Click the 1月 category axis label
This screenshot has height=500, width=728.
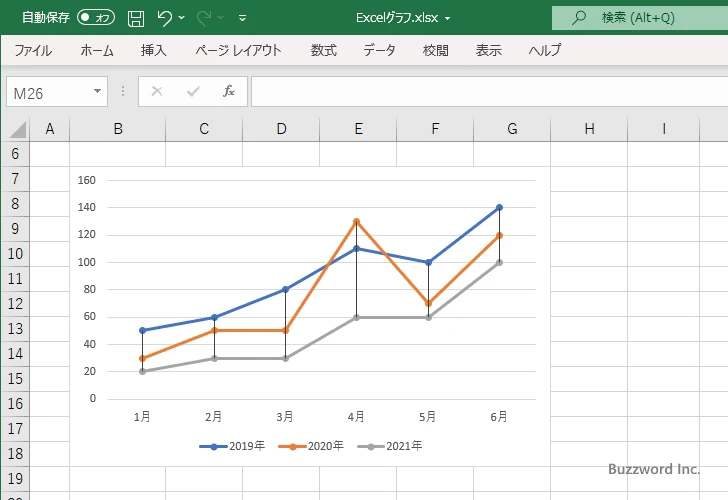(142, 417)
